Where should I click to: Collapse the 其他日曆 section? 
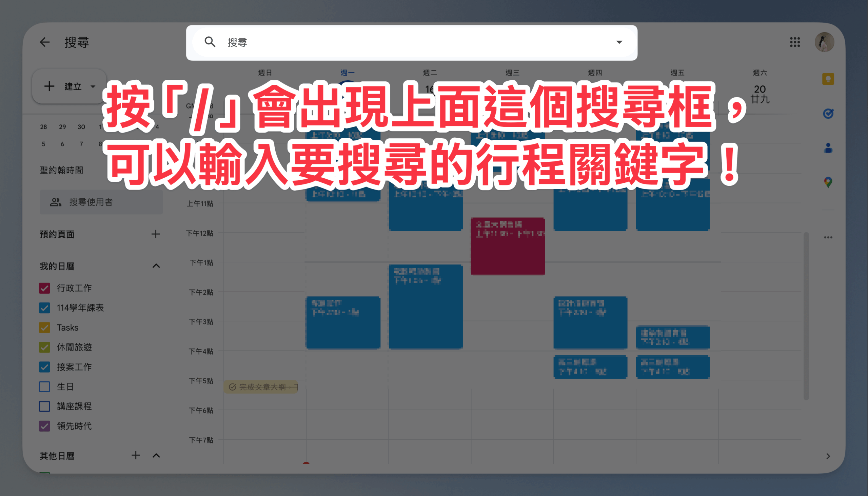pos(156,456)
